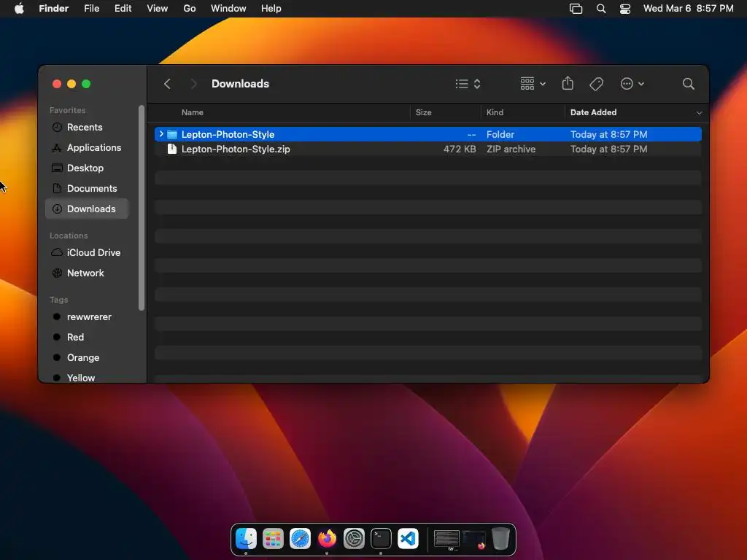The image size is (747, 560).
Task: Click the 472 KB size cell
Action: tap(460, 149)
